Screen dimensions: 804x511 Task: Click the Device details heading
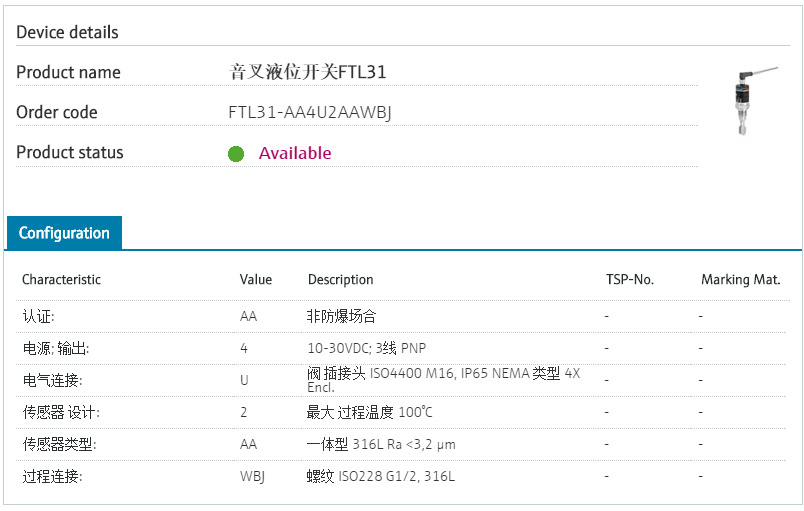pos(67,32)
